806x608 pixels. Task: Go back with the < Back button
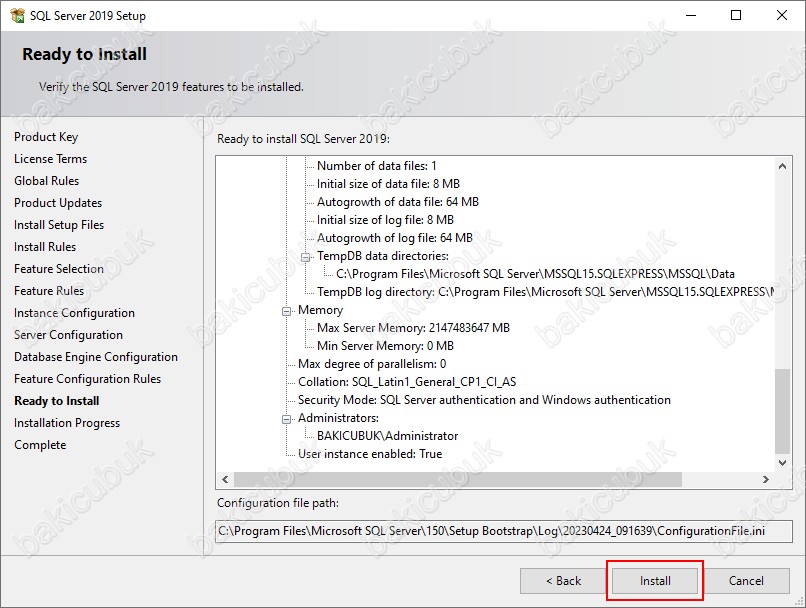(x=563, y=581)
